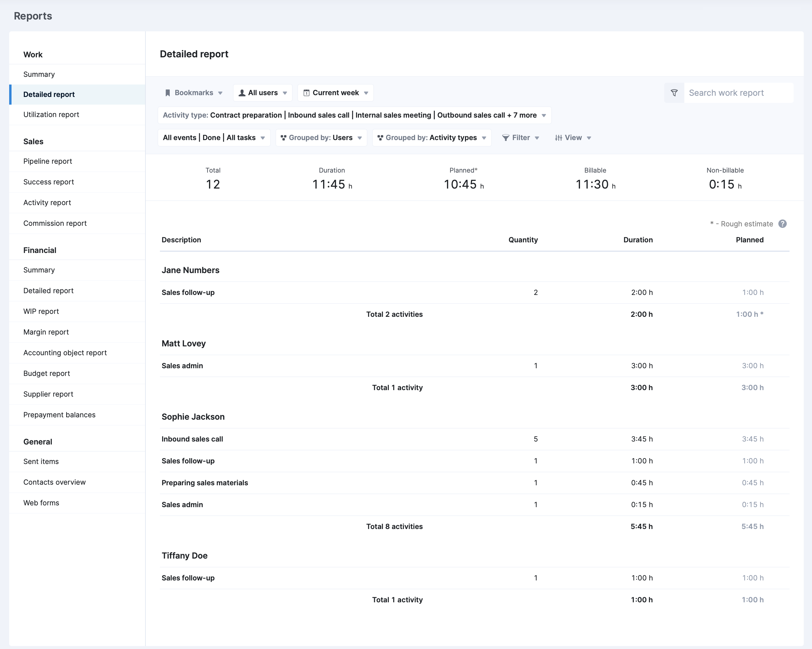Click the Description column header

point(181,240)
